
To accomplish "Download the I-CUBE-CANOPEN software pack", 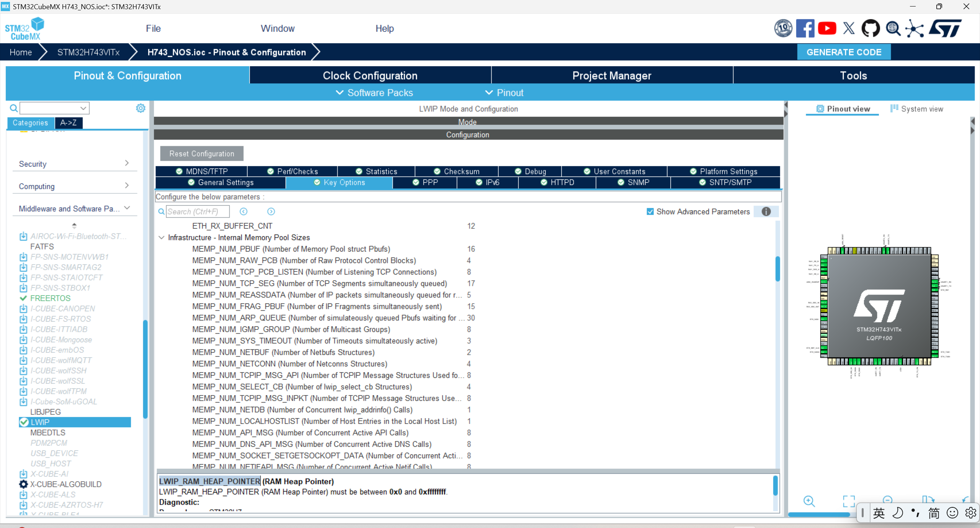I will pos(23,308).
